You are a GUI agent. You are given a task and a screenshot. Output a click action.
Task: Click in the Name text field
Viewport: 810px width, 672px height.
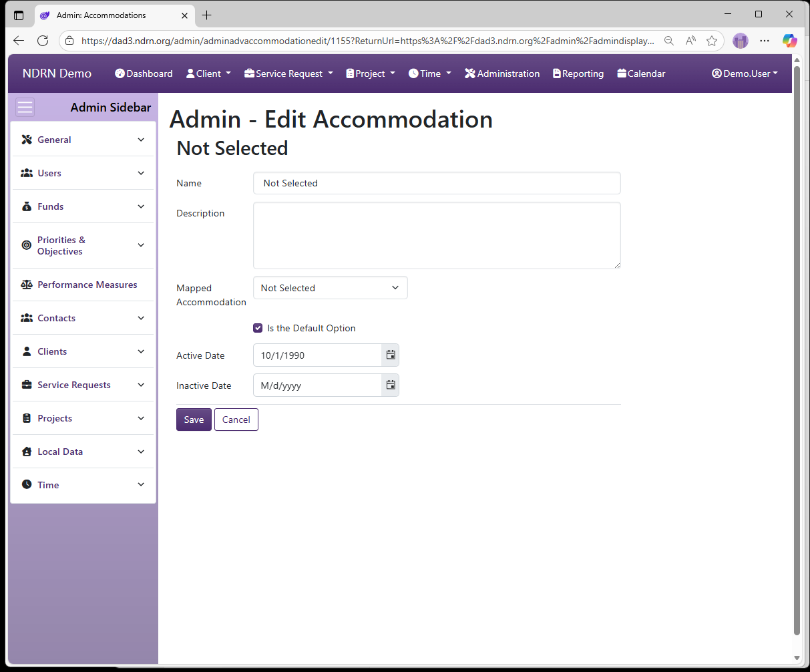[x=437, y=183]
